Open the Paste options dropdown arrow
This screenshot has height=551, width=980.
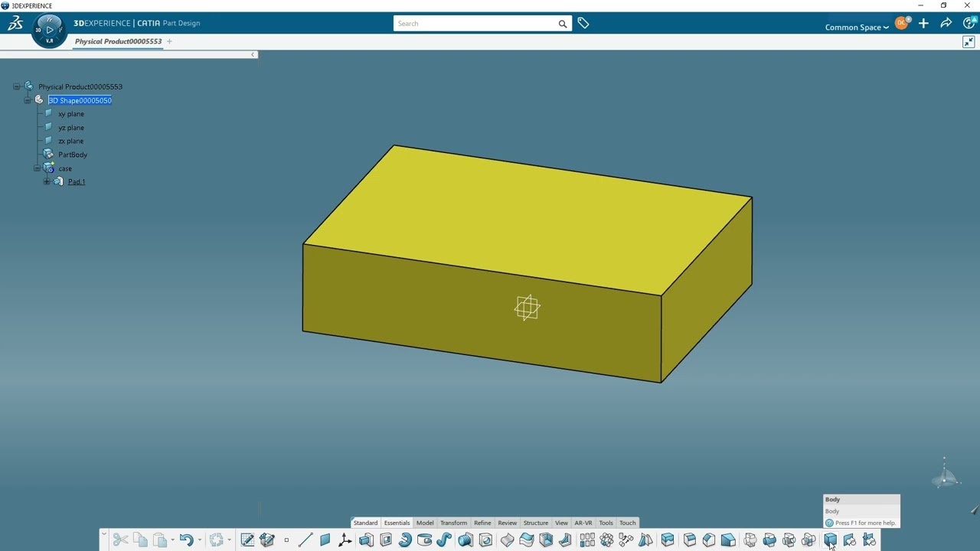[172, 540]
